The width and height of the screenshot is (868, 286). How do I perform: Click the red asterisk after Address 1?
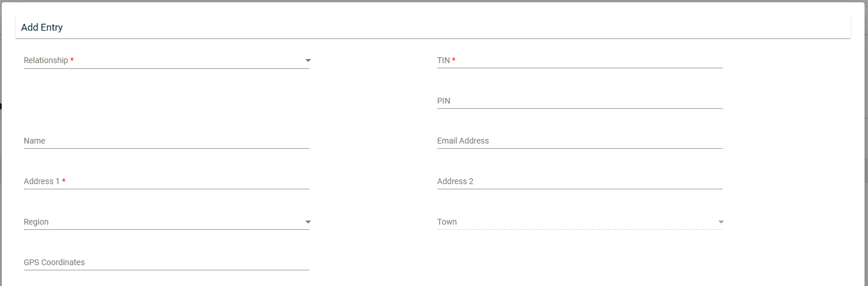coord(64,181)
